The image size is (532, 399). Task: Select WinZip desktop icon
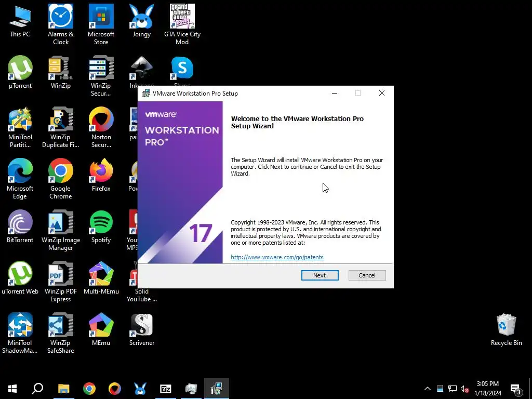pos(61,72)
